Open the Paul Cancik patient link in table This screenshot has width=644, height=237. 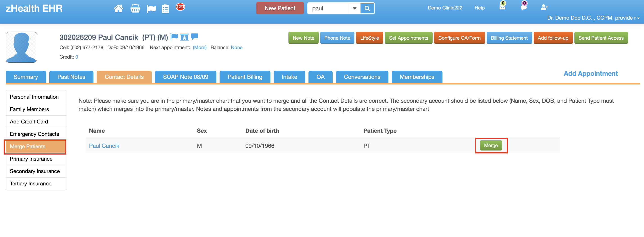click(104, 146)
